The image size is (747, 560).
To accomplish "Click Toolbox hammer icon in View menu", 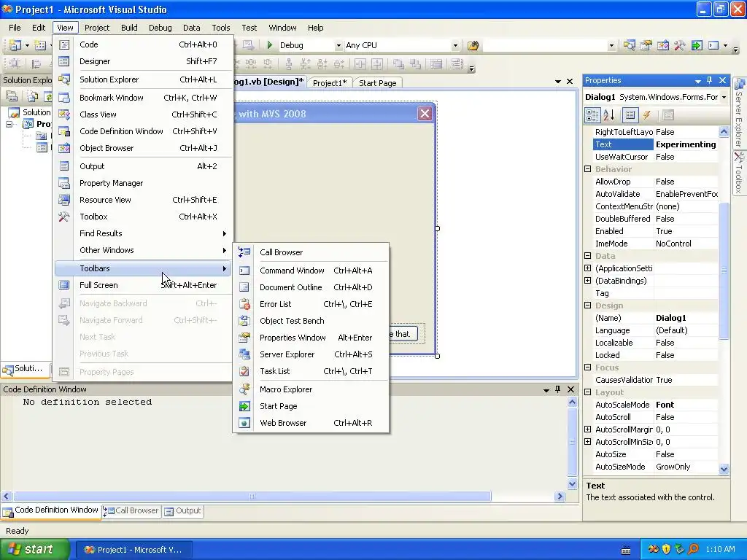I will pos(64,217).
